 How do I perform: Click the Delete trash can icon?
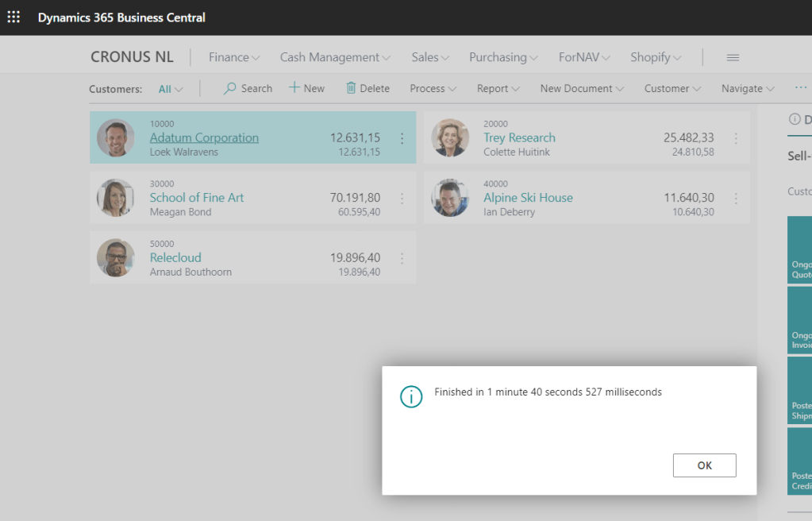click(351, 88)
